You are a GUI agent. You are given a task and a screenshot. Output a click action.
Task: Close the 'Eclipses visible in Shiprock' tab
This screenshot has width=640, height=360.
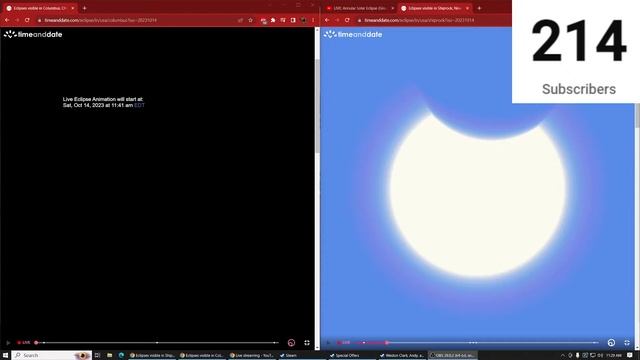(467, 8)
